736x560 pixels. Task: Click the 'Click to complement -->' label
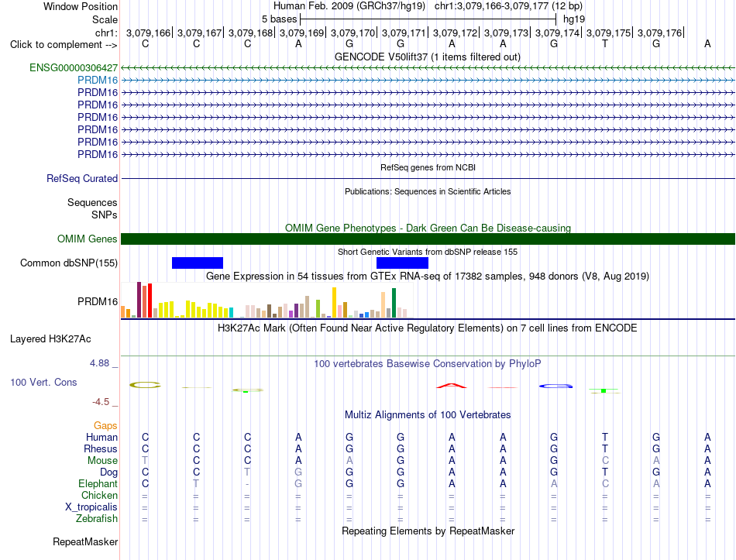(x=64, y=45)
